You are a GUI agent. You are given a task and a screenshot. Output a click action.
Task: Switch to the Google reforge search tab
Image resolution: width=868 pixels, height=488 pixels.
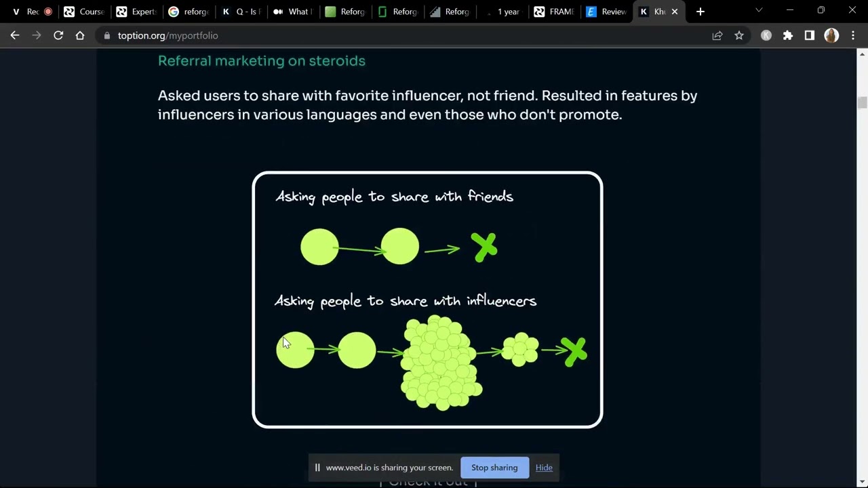pos(188,12)
